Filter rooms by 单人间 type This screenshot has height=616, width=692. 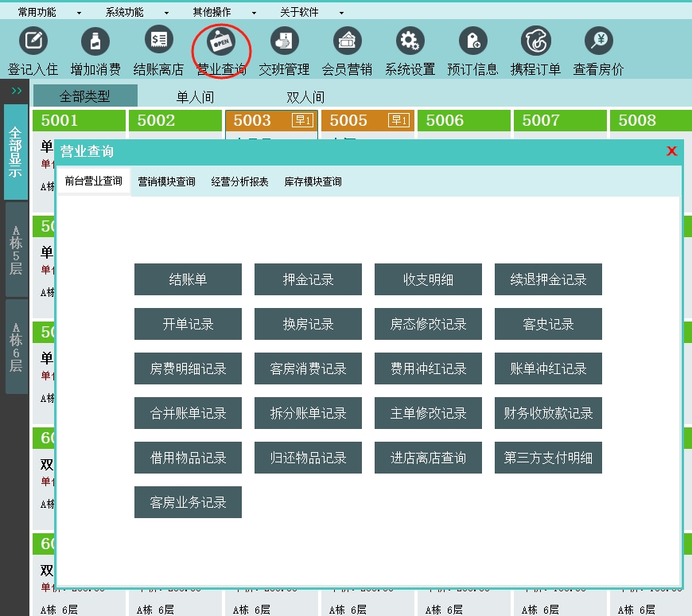tap(195, 97)
